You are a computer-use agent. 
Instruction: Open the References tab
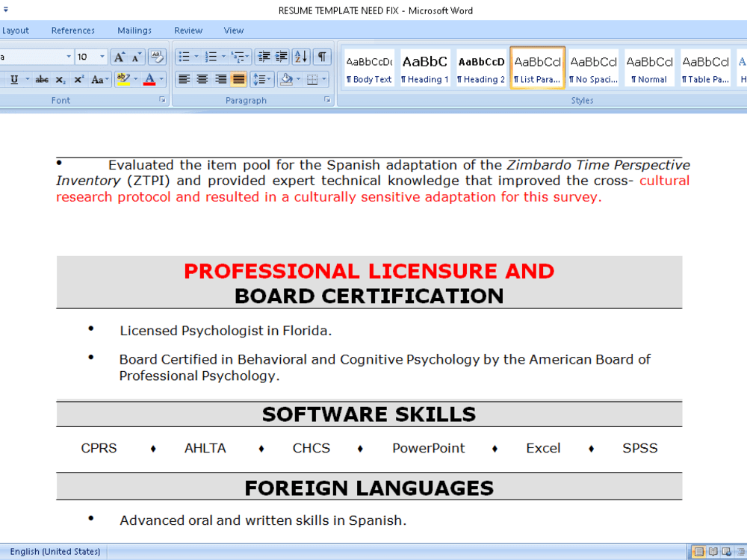(x=73, y=31)
